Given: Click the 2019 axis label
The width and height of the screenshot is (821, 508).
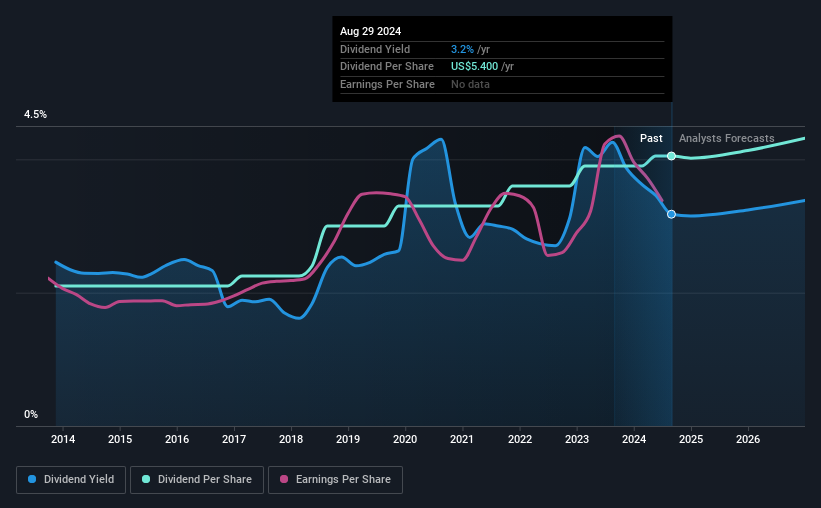Looking at the screenshot, I should coord(348,439).
